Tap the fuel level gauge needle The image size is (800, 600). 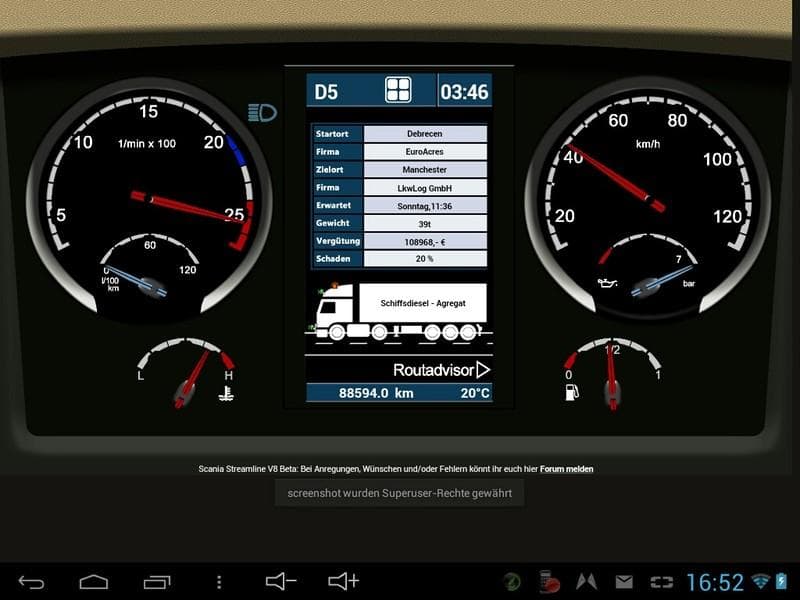pyautogui.click(x=612, y=377)
